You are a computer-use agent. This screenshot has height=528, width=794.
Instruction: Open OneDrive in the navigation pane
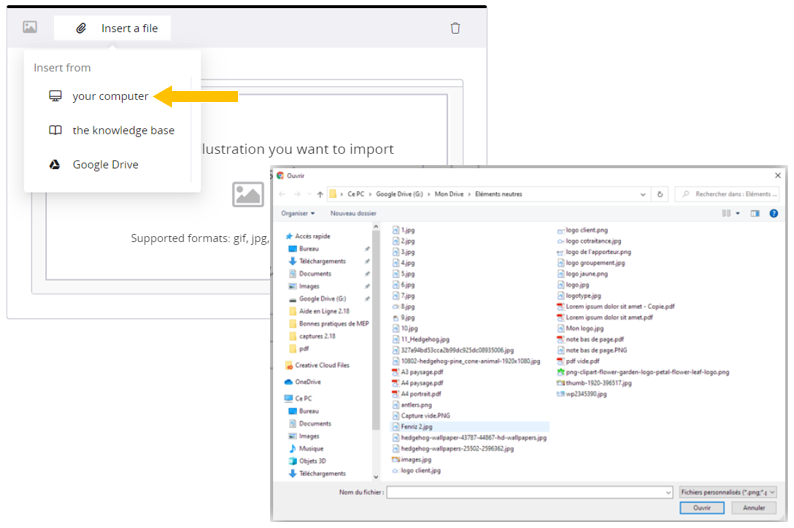[308, 382]
